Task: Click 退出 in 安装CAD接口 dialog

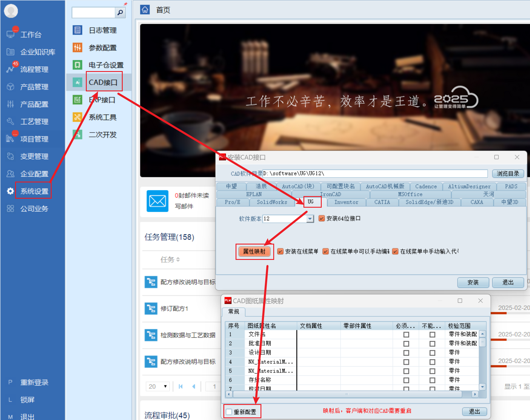Action: tap(508, 282)
